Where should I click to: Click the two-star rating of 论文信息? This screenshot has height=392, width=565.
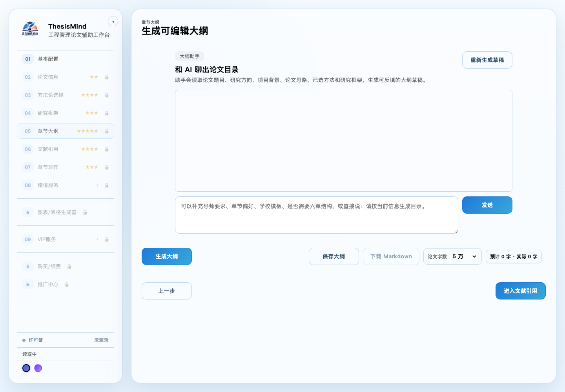[94, 77]
